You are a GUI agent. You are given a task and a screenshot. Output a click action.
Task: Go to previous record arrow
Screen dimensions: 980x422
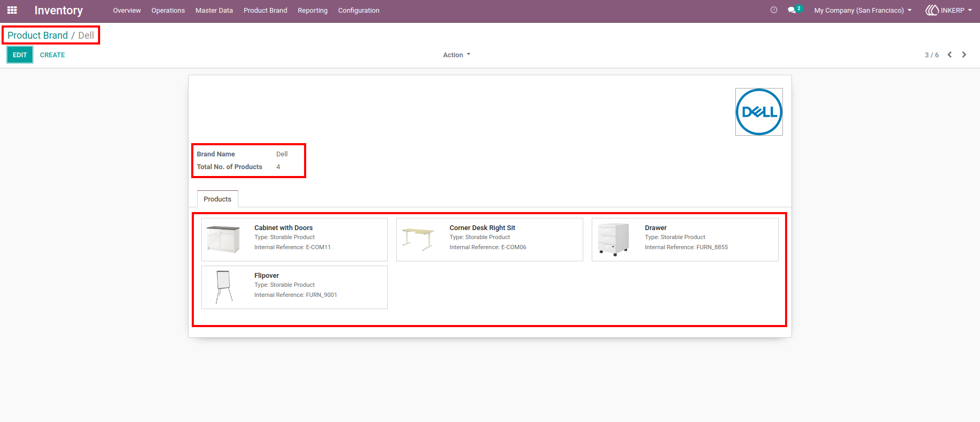950,55
